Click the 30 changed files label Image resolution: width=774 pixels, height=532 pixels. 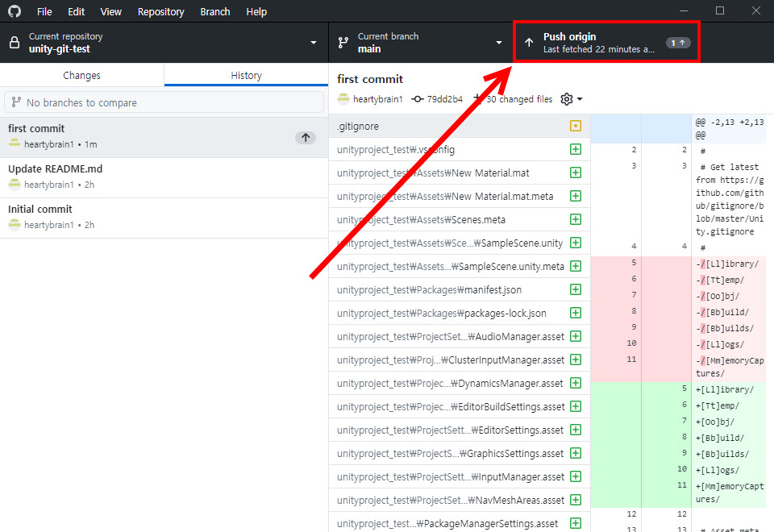[x=518, y=99]
